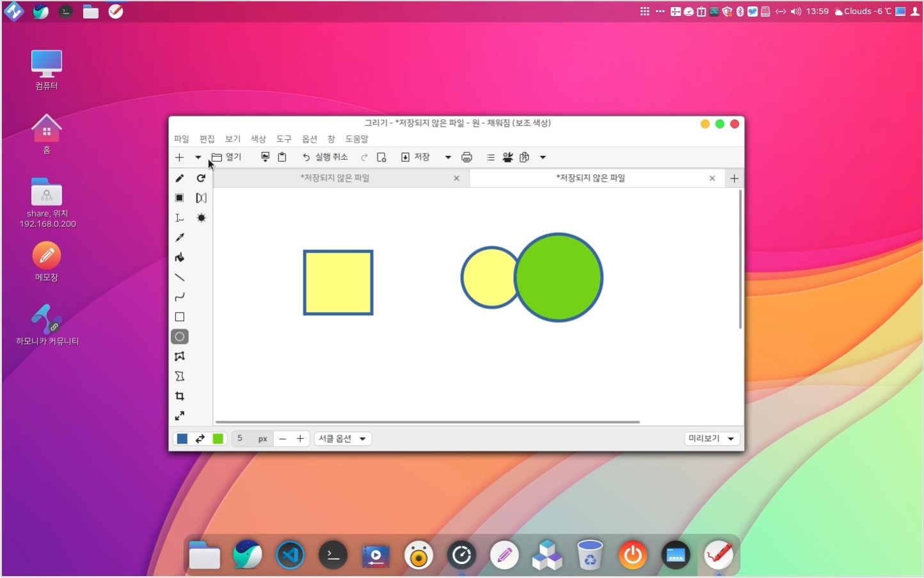924x578 pixels.
Task: Switch to the first unsaved file tab
Action: [335, 178]
